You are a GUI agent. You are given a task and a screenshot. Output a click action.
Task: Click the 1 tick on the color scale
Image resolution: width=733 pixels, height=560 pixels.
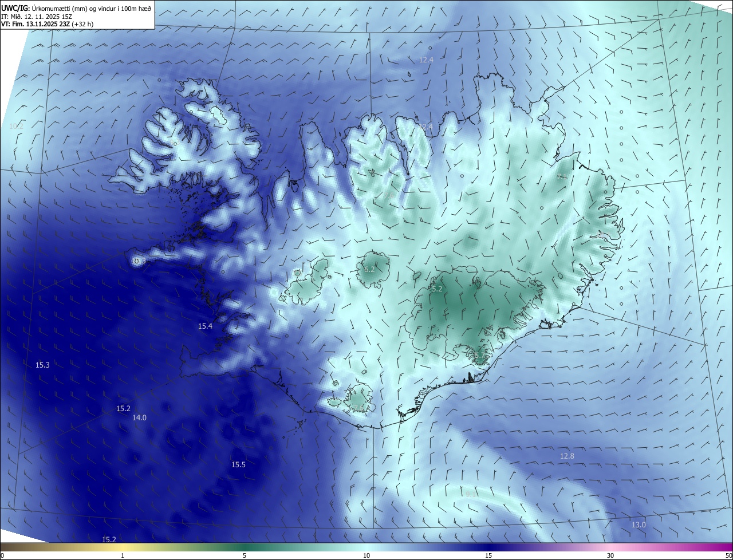point(123,555)
